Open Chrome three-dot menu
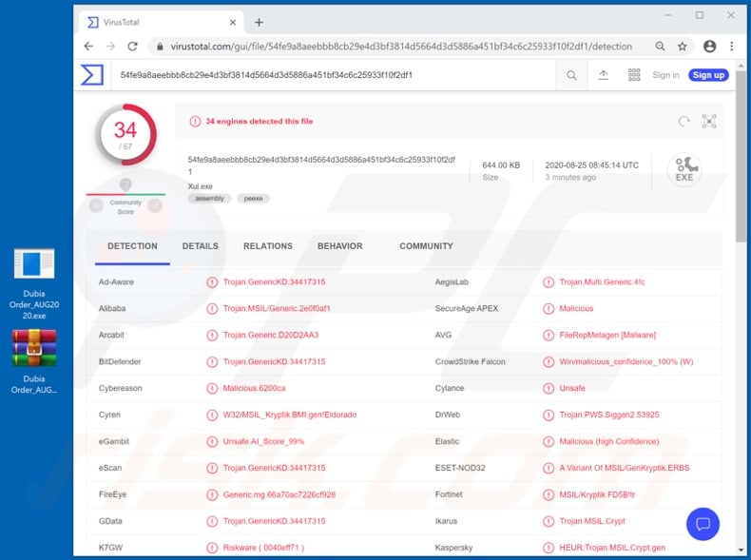751x560 pixels. 731,46
